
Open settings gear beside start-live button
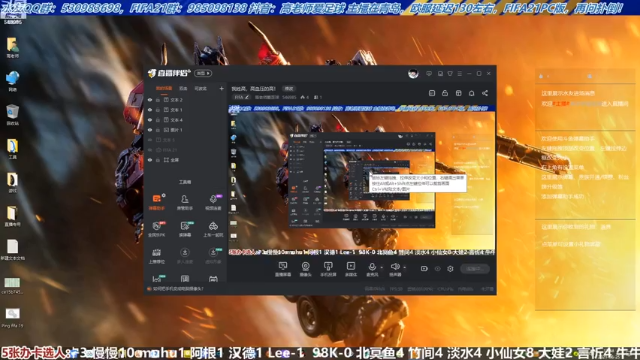pyautogui.click(x=450, y=269)
